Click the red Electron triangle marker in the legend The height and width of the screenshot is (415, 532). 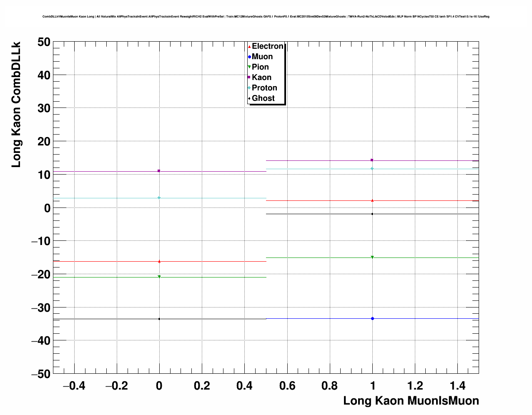click(249, 47)
